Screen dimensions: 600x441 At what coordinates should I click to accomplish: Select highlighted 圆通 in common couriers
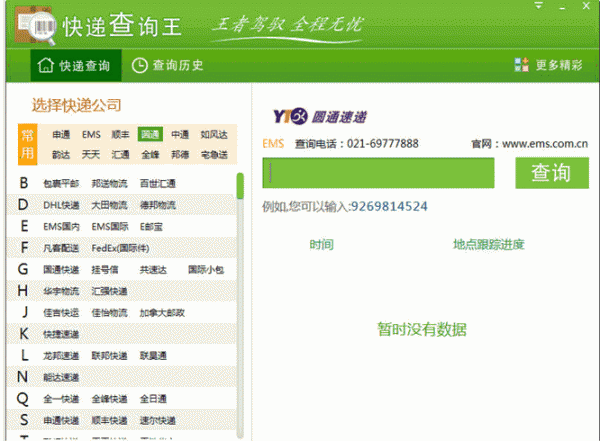click(150, 134)
